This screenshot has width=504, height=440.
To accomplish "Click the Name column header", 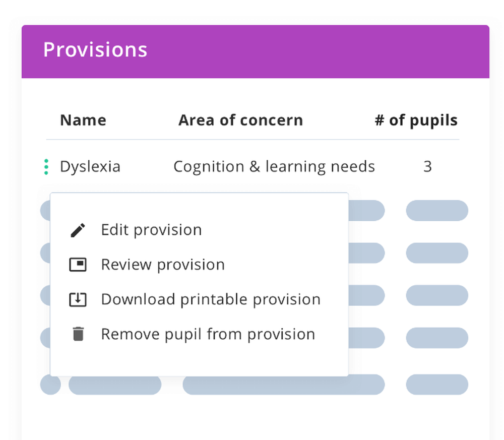I will pyautogui.click(x=83, y=120).
